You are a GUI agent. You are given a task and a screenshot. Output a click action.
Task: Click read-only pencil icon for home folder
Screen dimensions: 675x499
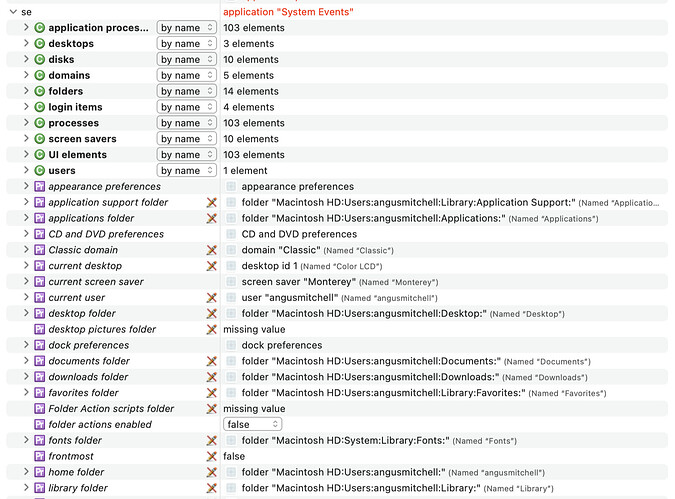211,472
